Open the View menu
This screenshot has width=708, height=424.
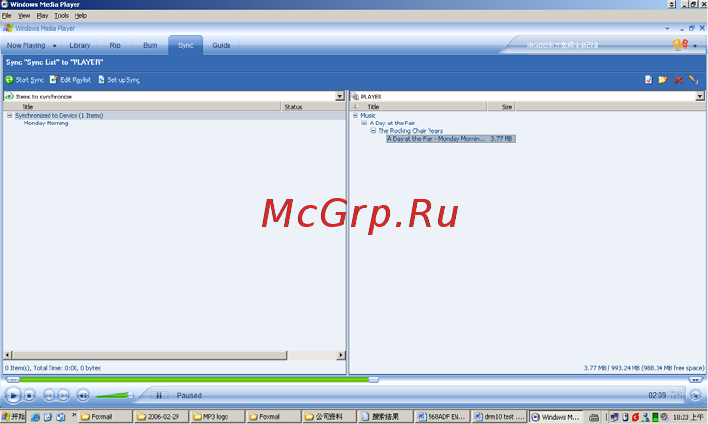[x=23, y=15]
